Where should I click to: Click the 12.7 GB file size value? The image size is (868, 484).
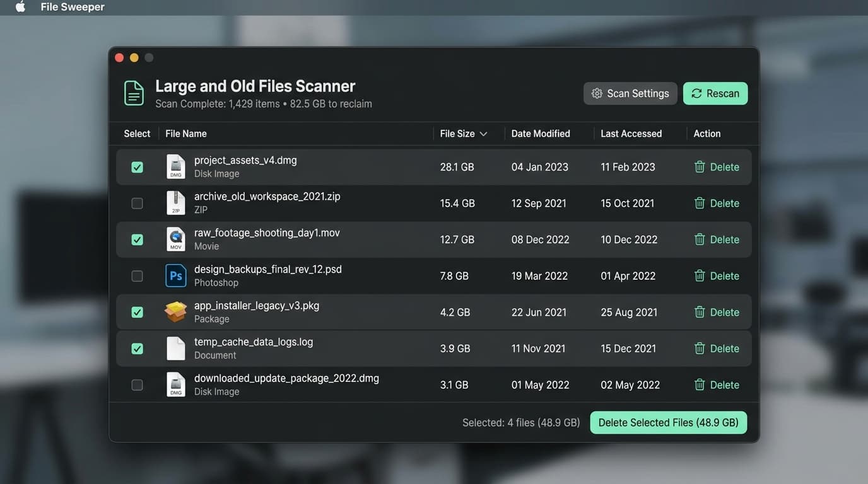click(x=457, y=239)
